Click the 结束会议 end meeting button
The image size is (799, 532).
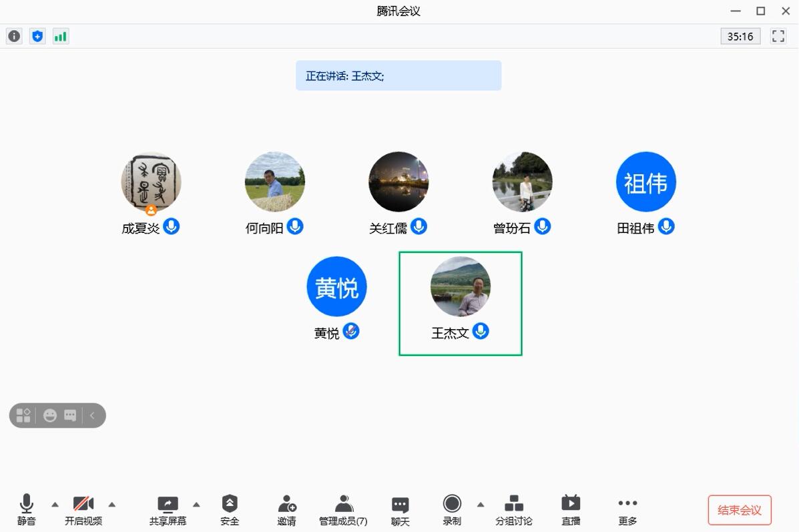740,509
